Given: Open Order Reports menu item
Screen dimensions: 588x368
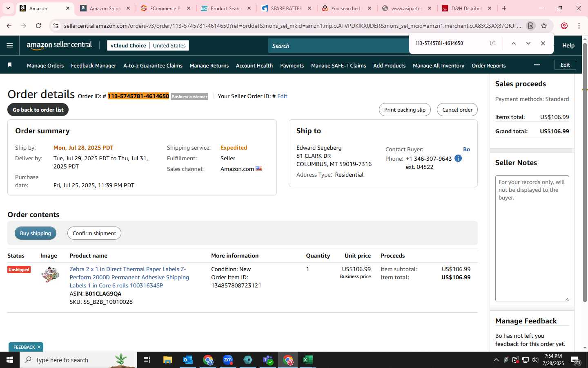Looking at the screenshot, I should (x=488, y=65).
